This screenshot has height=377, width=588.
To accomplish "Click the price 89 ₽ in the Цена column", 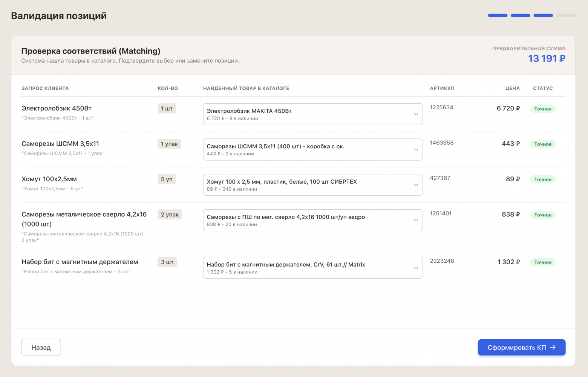I will (513, 179).
